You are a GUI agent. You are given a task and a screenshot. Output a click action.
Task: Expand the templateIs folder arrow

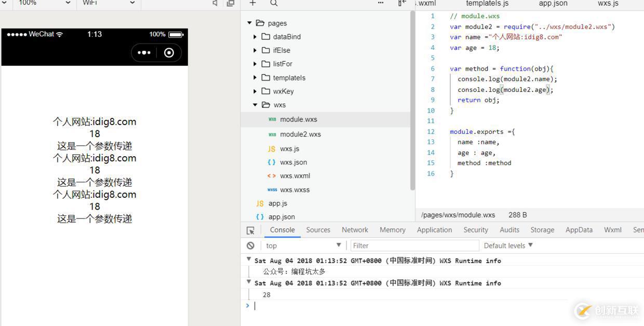pos(255,78)
